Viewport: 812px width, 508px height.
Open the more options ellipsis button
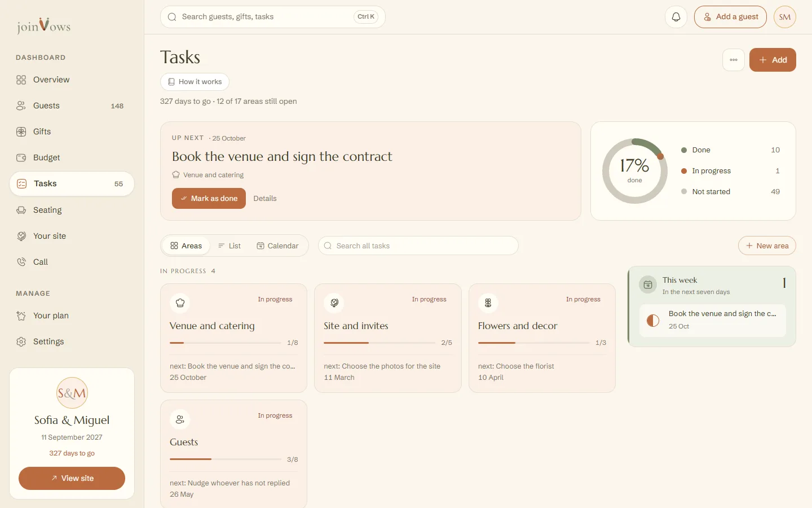(734, 60)
